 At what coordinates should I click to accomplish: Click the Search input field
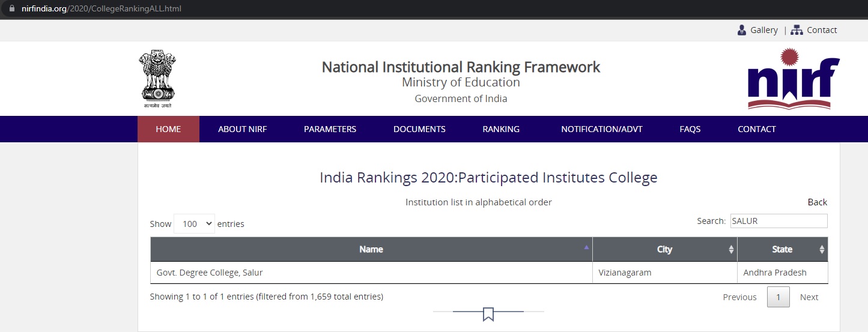779,221
